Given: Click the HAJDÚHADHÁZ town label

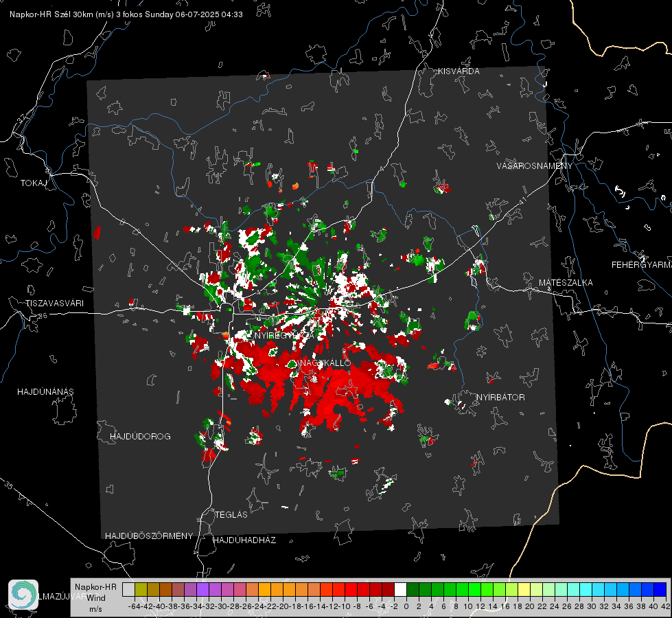Looking at the screenshot, I should point(244,540).
